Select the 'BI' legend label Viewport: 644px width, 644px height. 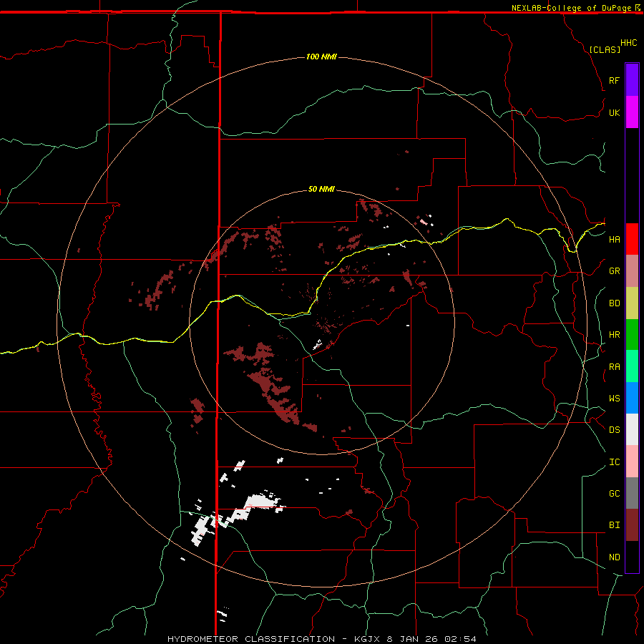click(614, 525)
